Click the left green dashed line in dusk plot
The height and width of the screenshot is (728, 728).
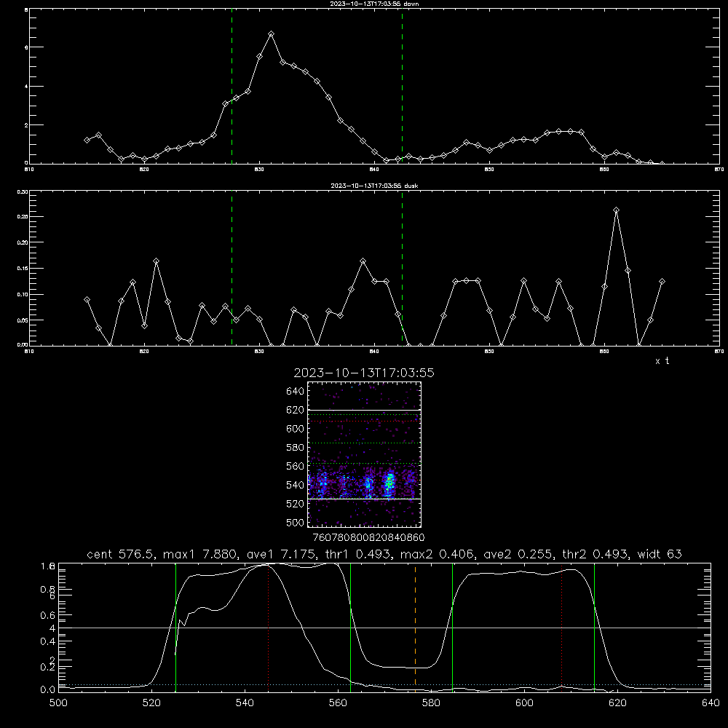point(232,268)
